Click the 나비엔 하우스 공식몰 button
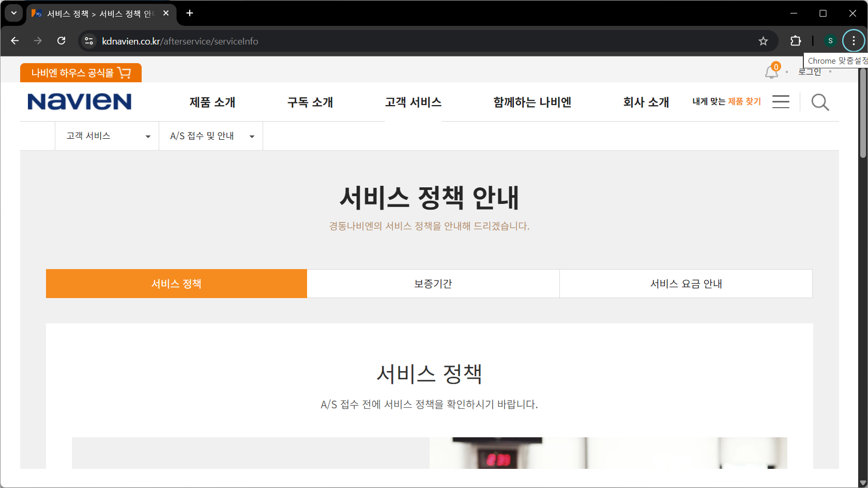The width and height of the screenshot is (868, 488). coord(81,73)
